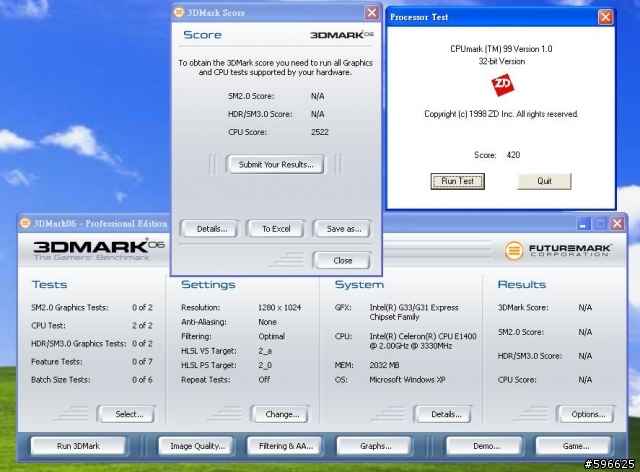The width and height of the screenshot is (640, 472).
Task: Export score with To Excel button
Action: [276, 229]
